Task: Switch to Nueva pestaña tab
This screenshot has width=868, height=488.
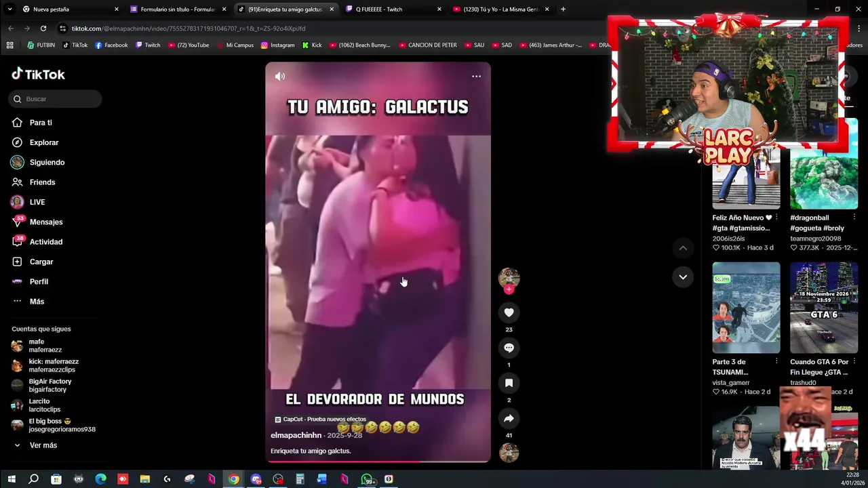Action: click(x=71, y=9)
